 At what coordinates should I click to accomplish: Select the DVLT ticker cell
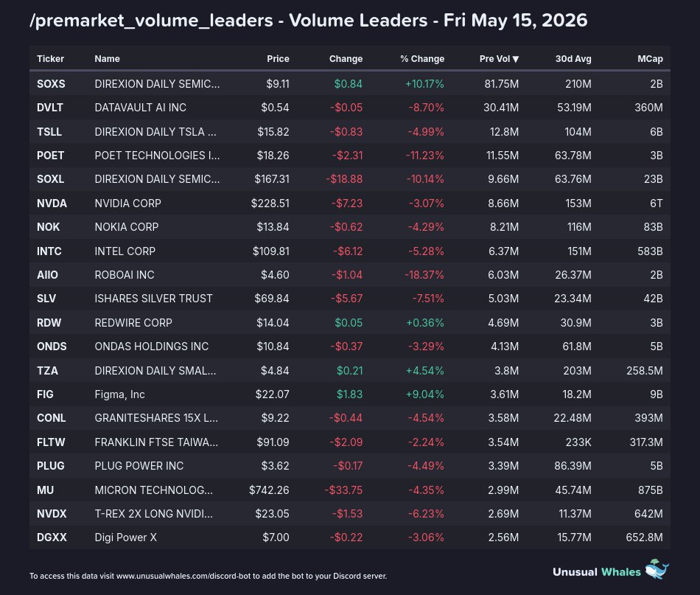point(50,108)
